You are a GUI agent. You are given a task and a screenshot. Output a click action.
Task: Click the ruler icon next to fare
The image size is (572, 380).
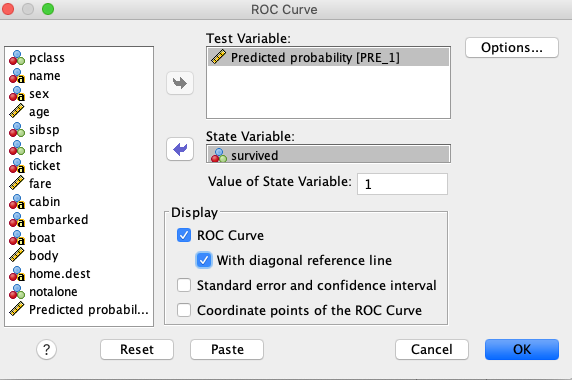[x=17, y=183]
